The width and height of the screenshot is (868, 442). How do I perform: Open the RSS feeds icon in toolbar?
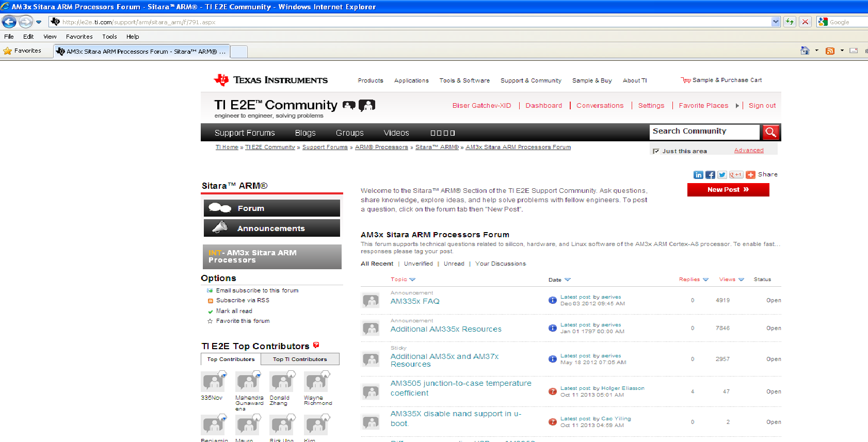click(830, 51)
